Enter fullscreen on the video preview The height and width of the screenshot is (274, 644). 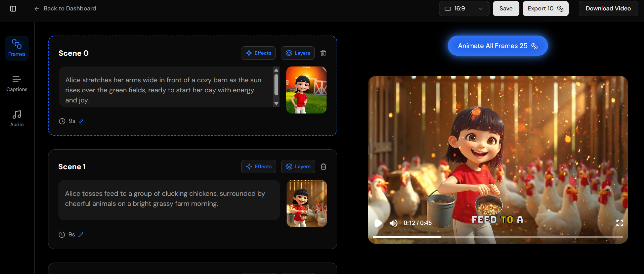pyautogui.click(x=619, y=223)
